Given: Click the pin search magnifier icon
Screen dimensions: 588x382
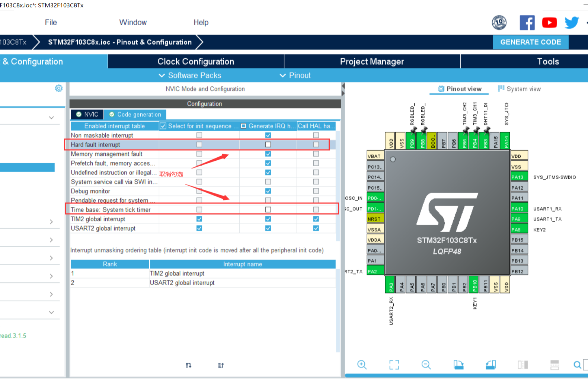Looking at the screenshot, I should click(577, 365).
